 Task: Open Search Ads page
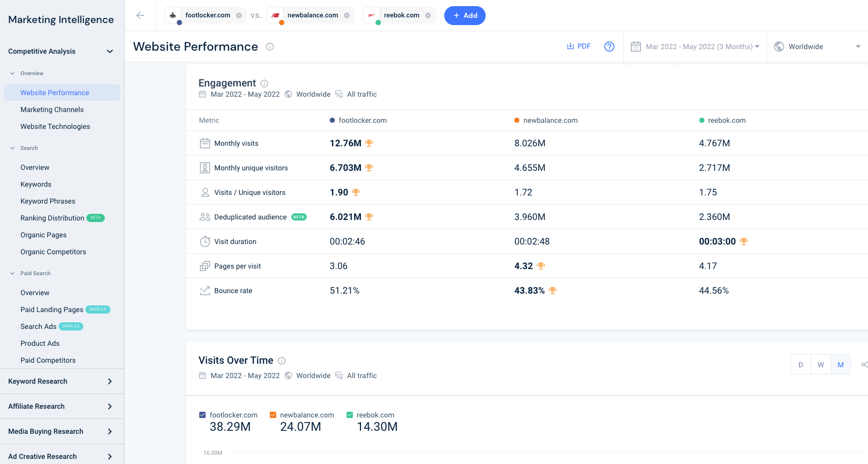pos(38,326)
